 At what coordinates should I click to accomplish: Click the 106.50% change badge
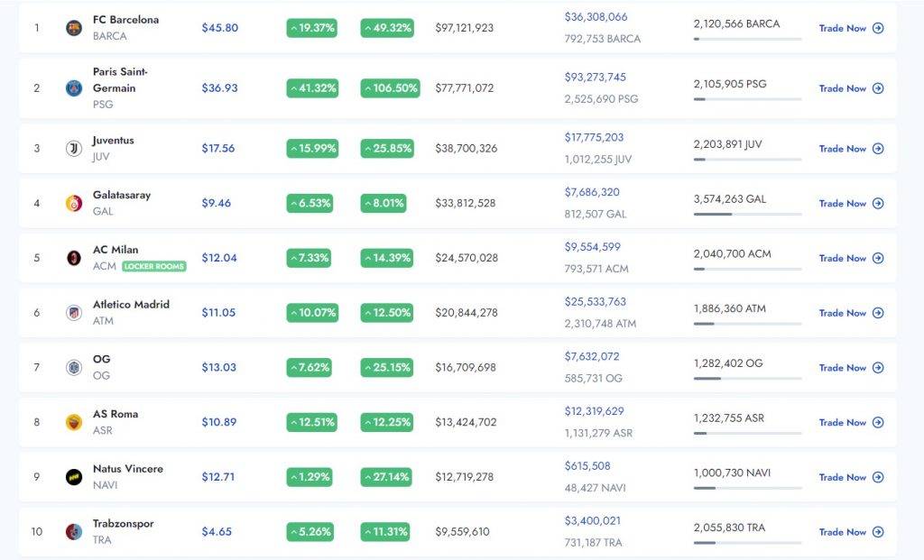390,88
